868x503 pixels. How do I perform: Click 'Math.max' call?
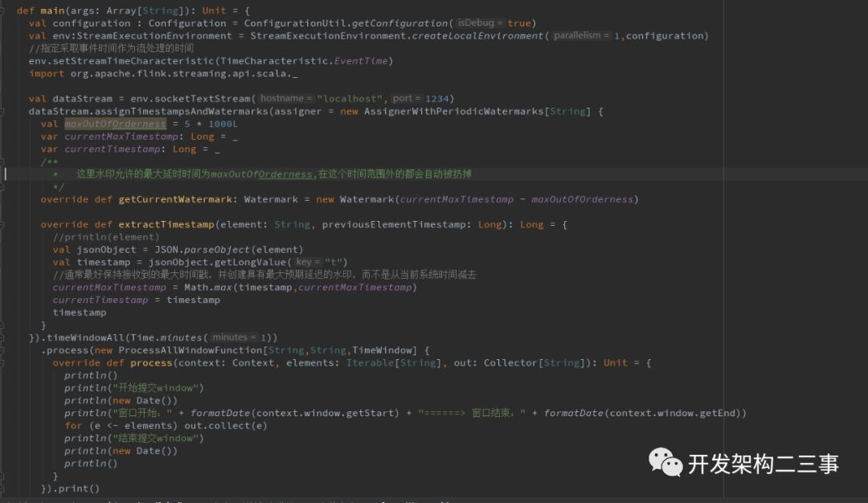pyautogui.click(x=208, y=288)
